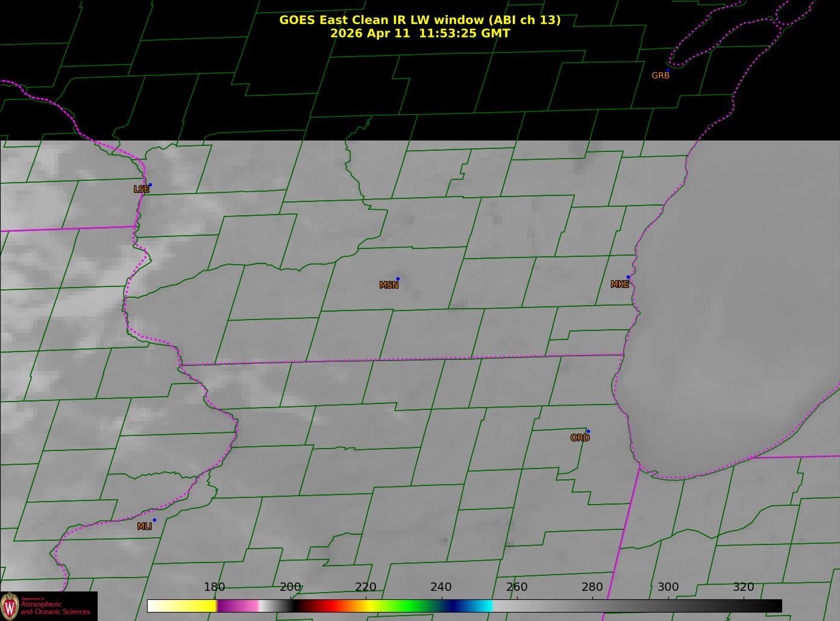Click the 180 tick label on colorbar
This screenshot has width=840, height=621.
coord(214,587)
